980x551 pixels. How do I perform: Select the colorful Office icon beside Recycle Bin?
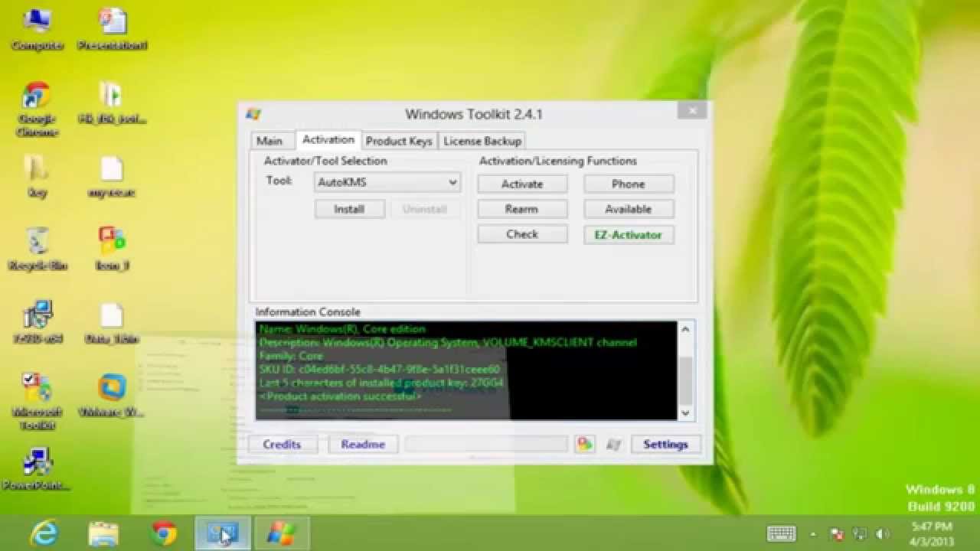tap(112, 249)
